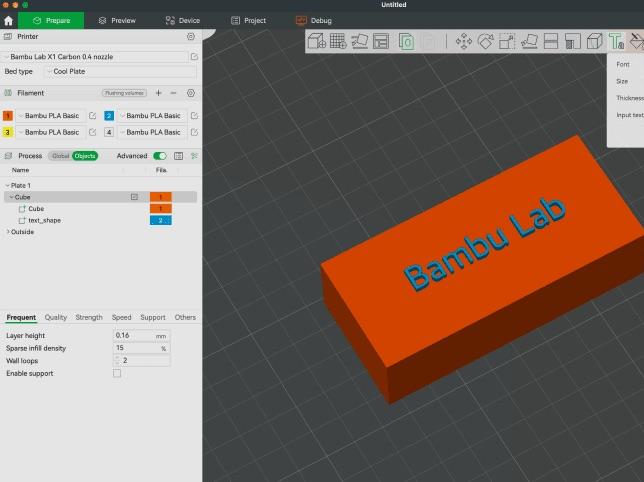Edit the Bambu Lab X1 Carbon printer preset
Screen dimensions: 644x482
pos(194,57)
